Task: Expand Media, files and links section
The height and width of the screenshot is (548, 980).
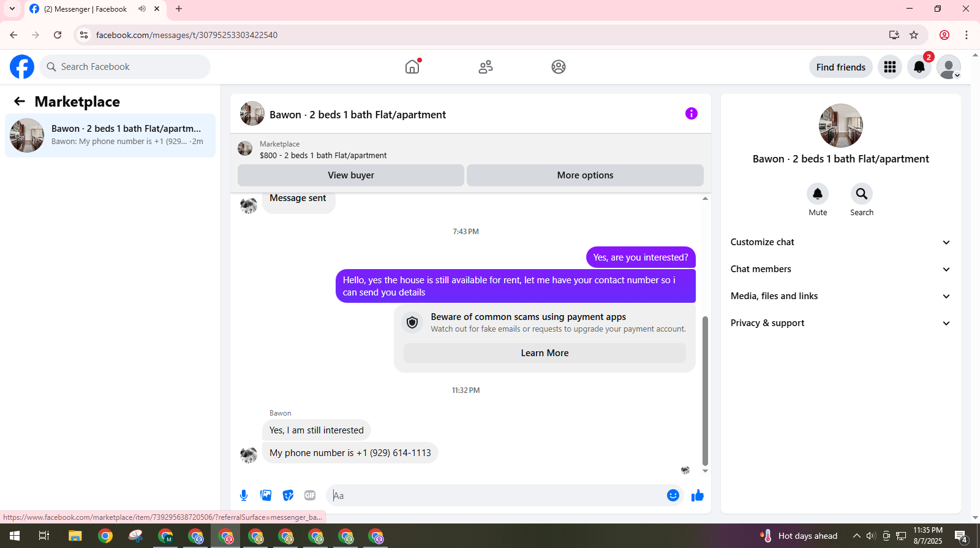Action: tap(840, 296)
